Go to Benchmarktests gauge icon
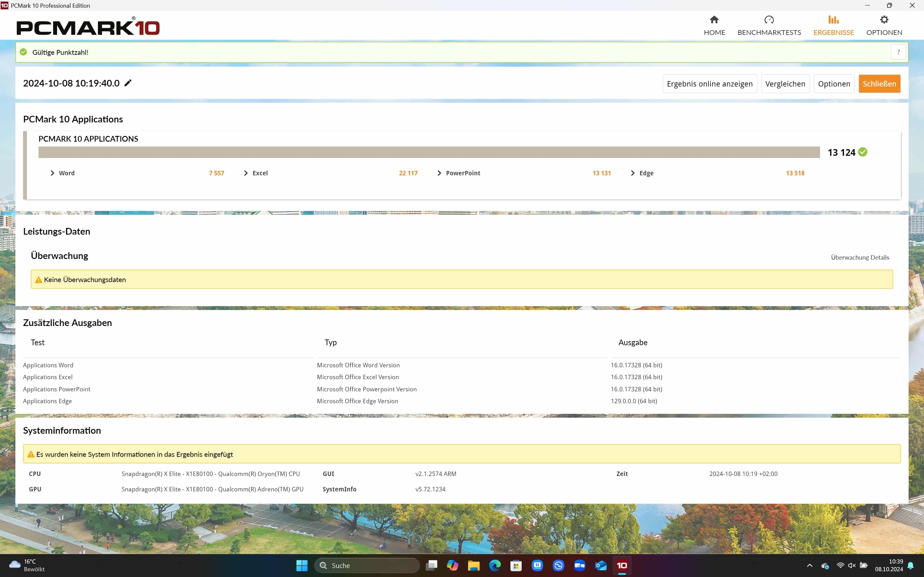This screenshot has width=924, height=577. point(769,20)
